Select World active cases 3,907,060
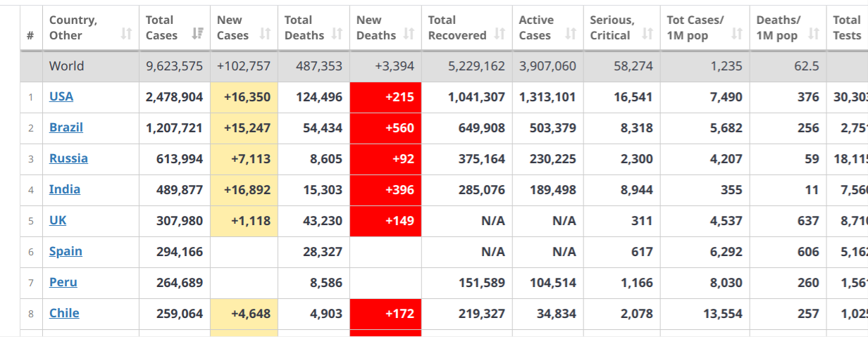This screenshot has width=868, height=337. pyautogui.click(x=547, y=66)
